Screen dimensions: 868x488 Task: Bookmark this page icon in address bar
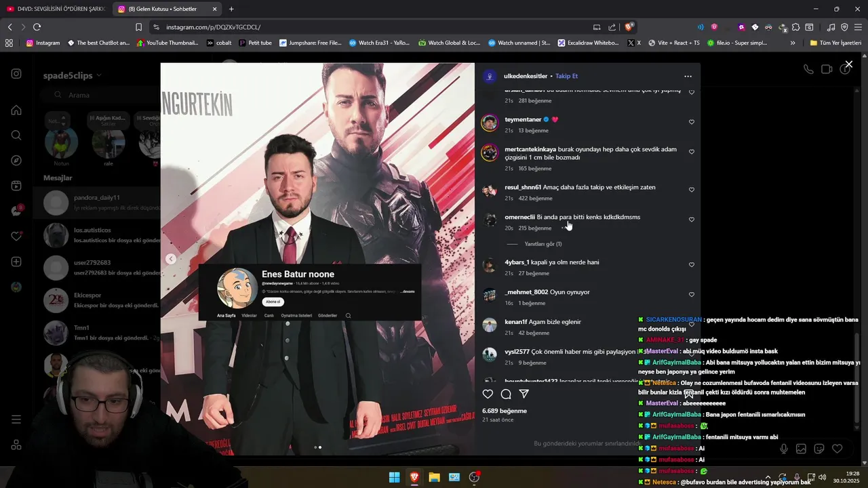(x=138, y=27)
